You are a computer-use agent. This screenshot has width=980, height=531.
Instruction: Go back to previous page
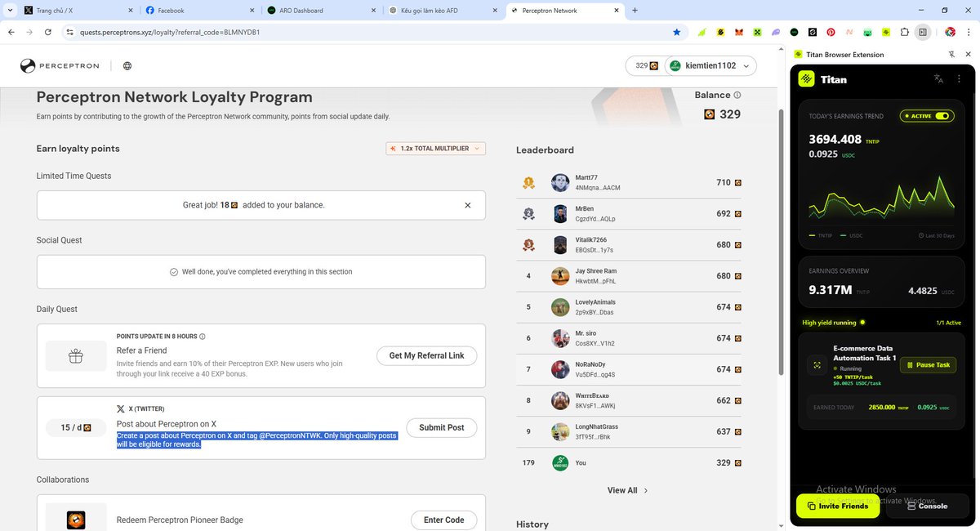11,32
